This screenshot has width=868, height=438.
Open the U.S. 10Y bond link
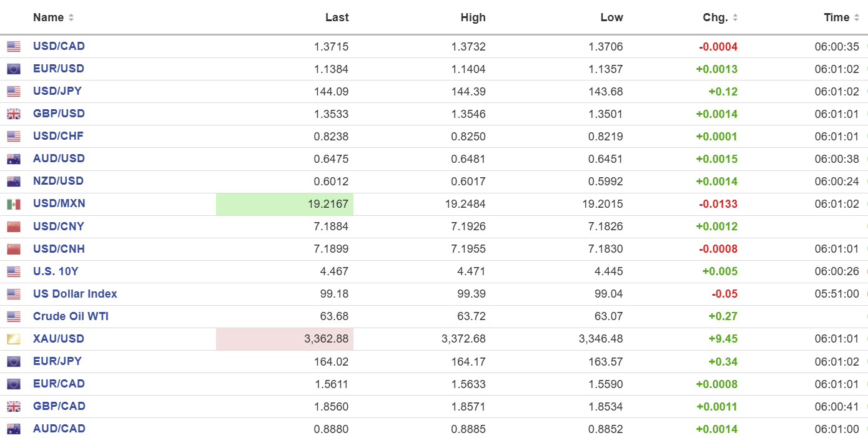coord(56,271)
